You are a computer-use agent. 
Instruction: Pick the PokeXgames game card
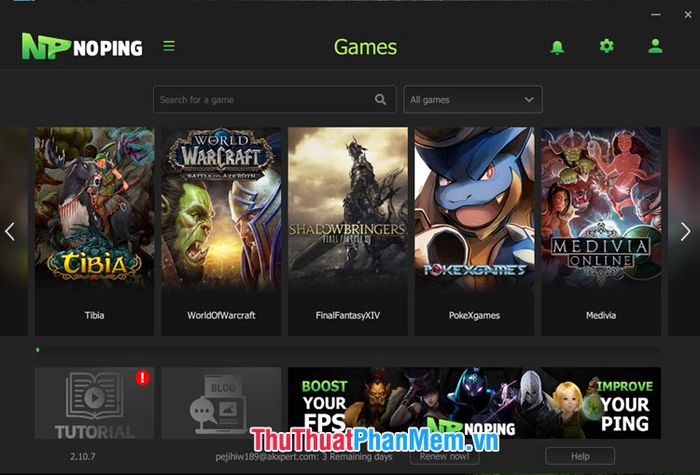(475, 231)
